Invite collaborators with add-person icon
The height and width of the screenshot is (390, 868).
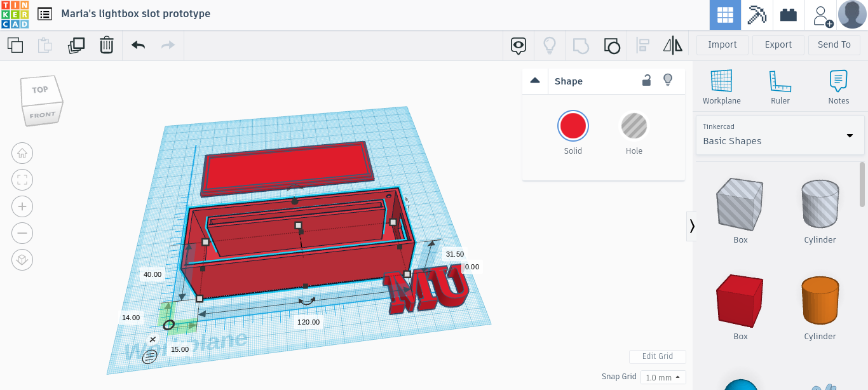click(x=822, y=15)
